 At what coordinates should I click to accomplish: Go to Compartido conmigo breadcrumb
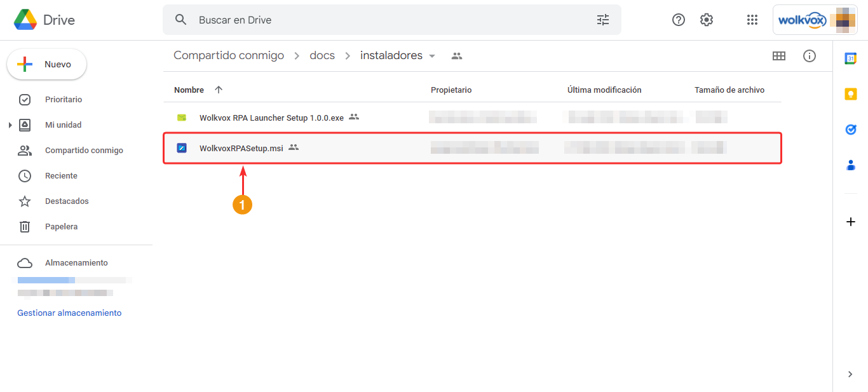coord(229,56)
